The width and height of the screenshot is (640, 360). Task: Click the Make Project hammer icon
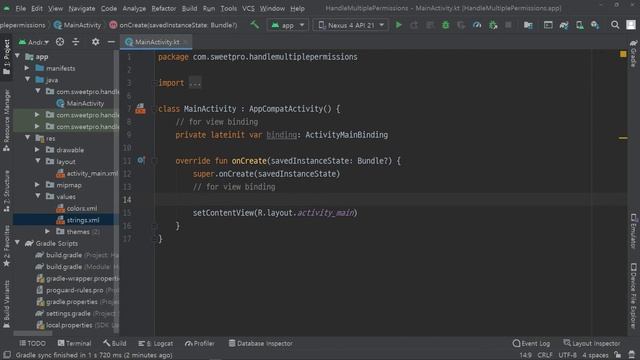[x=255, y=25]
